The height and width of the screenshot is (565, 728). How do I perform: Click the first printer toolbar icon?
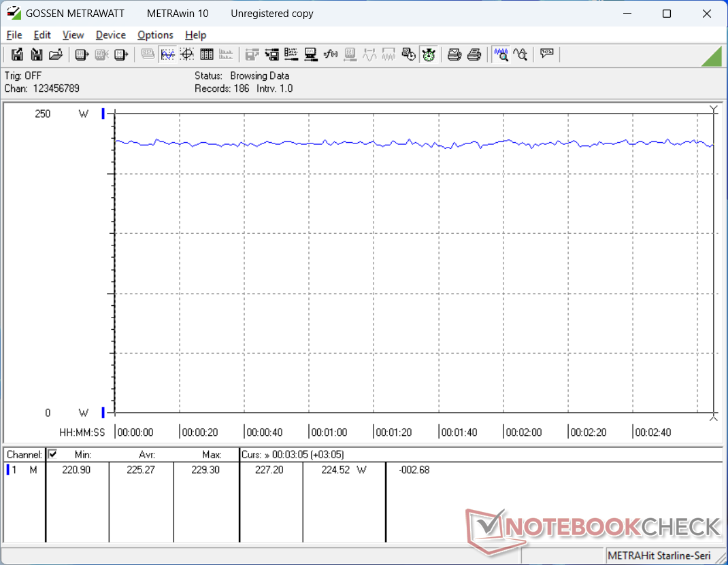pyautogui.click(x=455, y=54)
